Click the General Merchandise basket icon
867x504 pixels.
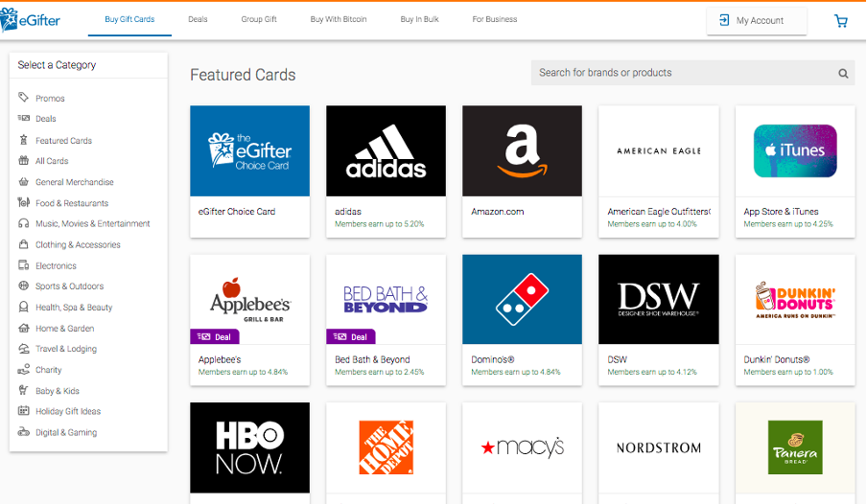point(23,181)
